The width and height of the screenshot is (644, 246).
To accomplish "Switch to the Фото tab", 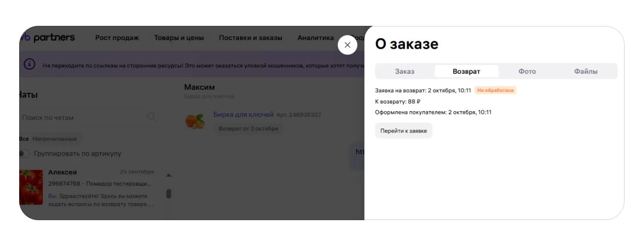I will pos(527,71).
